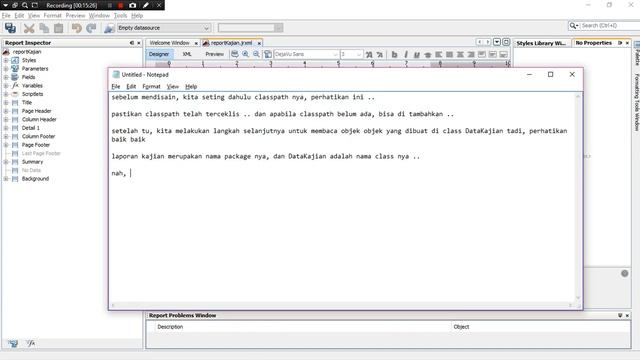Open the Styles Library panel tab
The width and height of the screenshot is (640, 360).
pyautogui.click(x=541, y=43)
